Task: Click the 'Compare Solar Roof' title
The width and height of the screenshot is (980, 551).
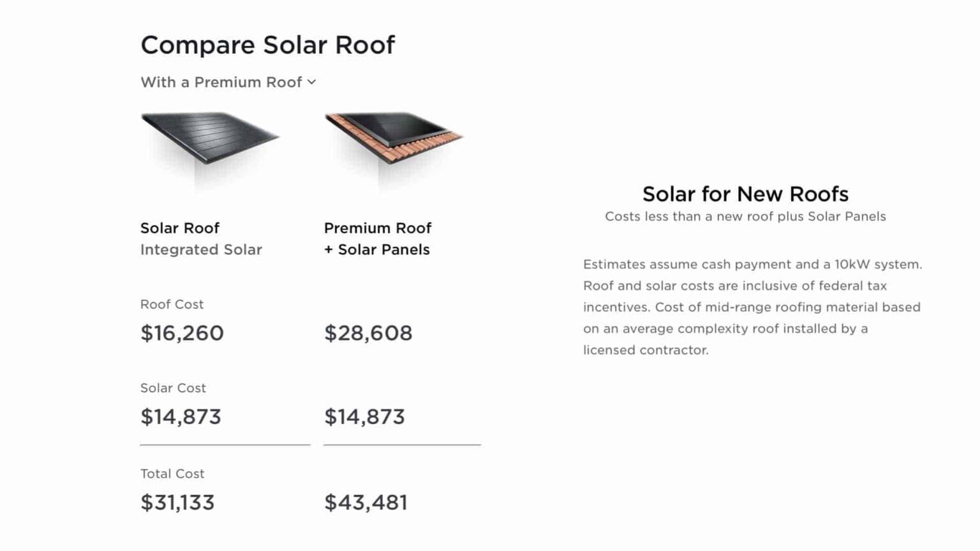Action: pyautogui.click(x=268, y=45)
